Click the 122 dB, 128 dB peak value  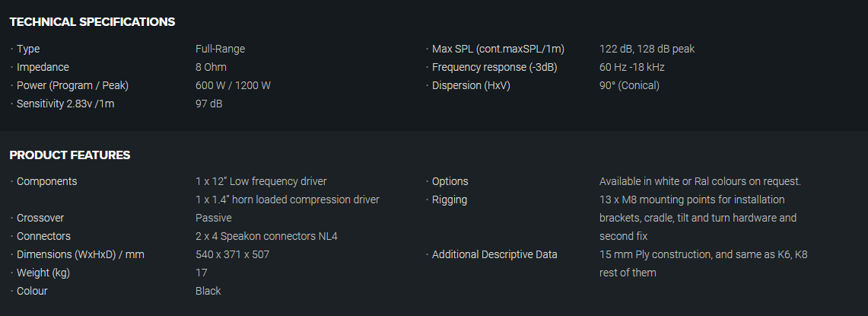point(647,49)
